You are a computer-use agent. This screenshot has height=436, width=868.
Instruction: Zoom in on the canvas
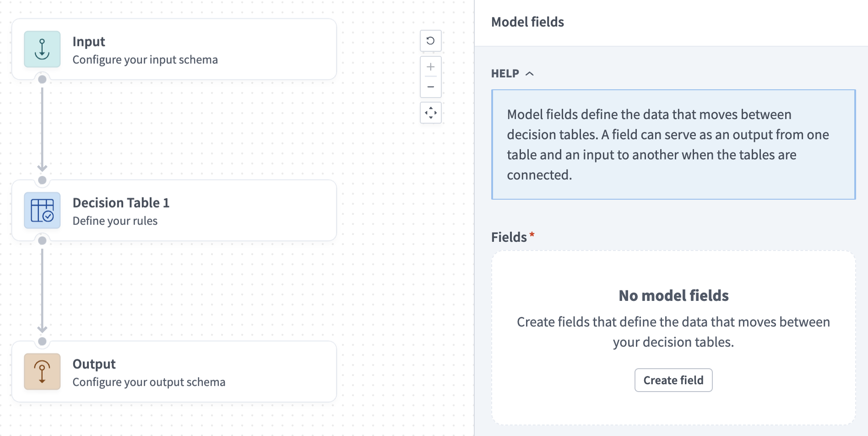[x=430, y=66]
